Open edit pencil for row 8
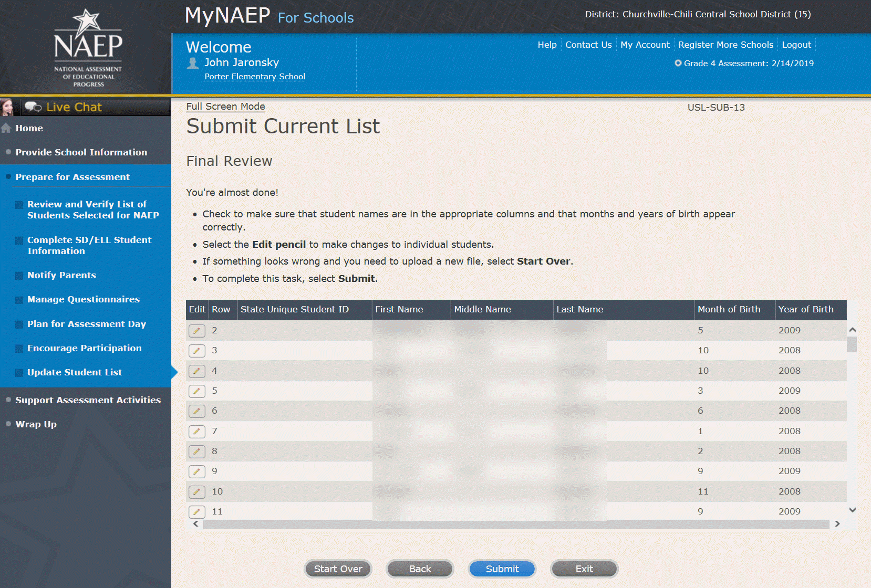The width and height of the screenshot is (871, 588). point(196,451)
